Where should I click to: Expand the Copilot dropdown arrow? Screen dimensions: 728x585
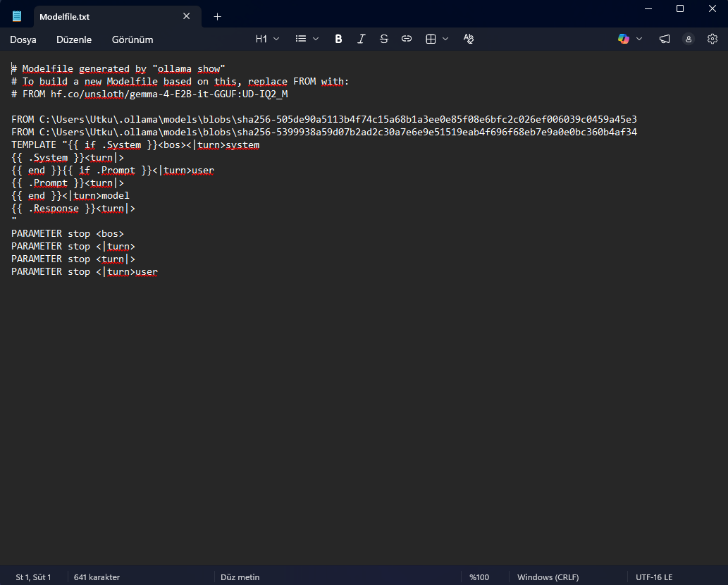(x=639, y=39)
